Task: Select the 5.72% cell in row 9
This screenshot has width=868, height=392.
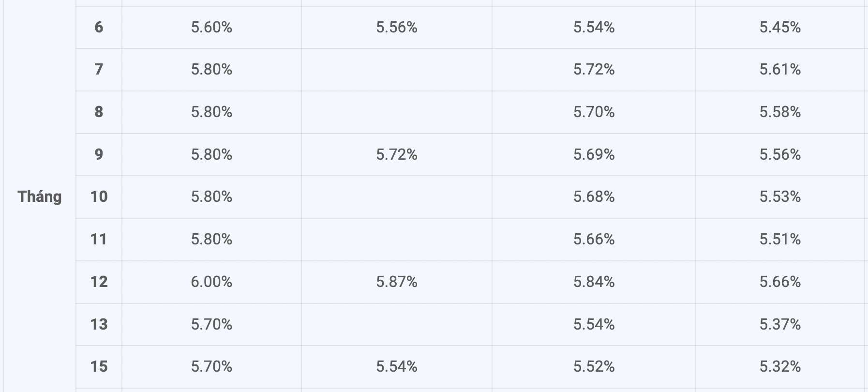Action: [397, 154]
